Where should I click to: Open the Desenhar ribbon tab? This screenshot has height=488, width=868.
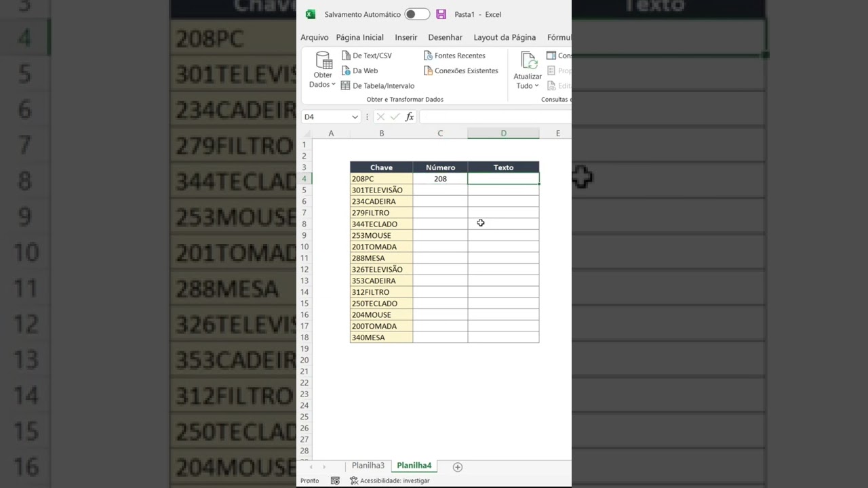point(446,37)
